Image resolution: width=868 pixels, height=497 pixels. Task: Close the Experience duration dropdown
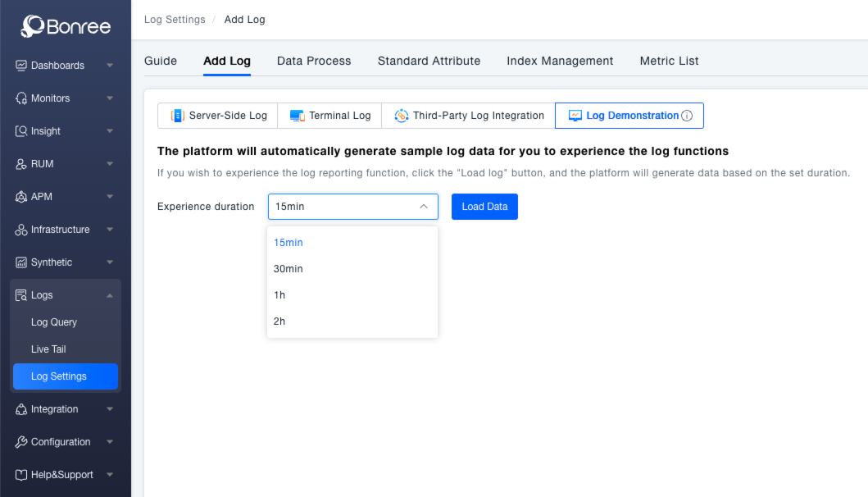tap(423, 207)
